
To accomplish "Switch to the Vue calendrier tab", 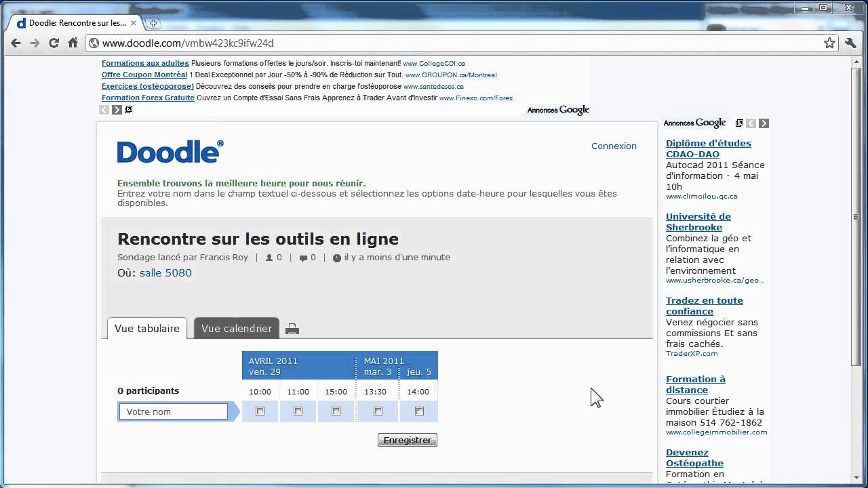I will pyautogui.click(x=237, y=328).
